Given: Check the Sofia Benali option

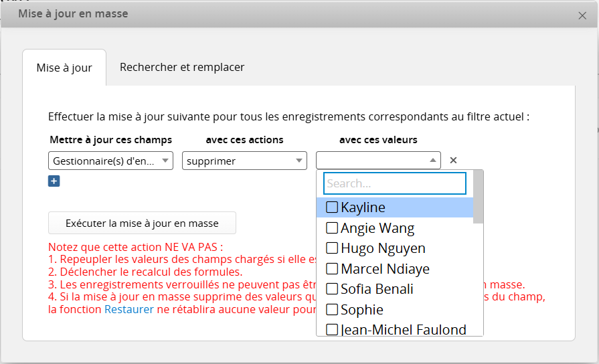Looking at the screenshot, I should 332,289.
